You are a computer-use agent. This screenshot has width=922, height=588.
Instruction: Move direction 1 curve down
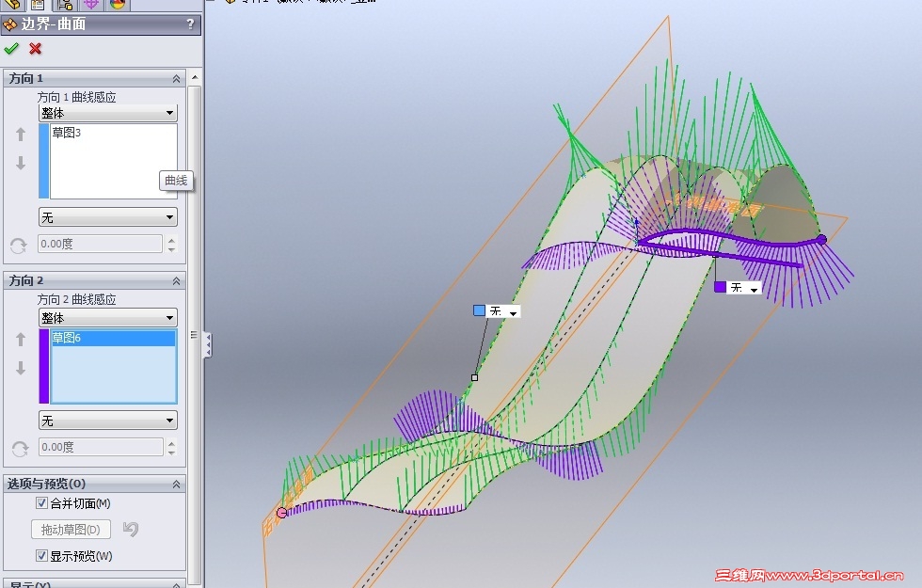coord(21,163)
